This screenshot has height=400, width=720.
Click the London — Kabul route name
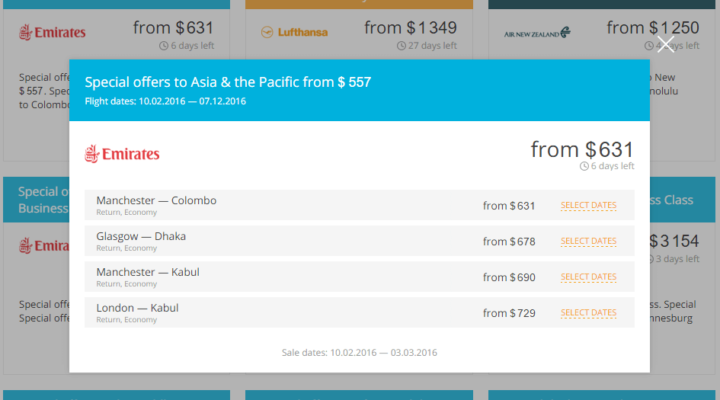pyautogui.click(x=138, y=308)
